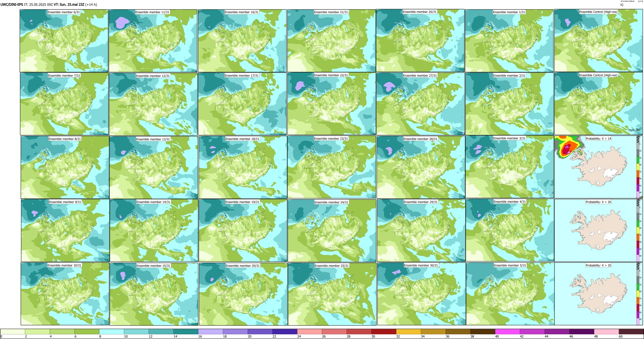Click the 'Ensemble member 9/31' label
The width and height of the screenshot is (644, 339).
click(x=65, y=202)
